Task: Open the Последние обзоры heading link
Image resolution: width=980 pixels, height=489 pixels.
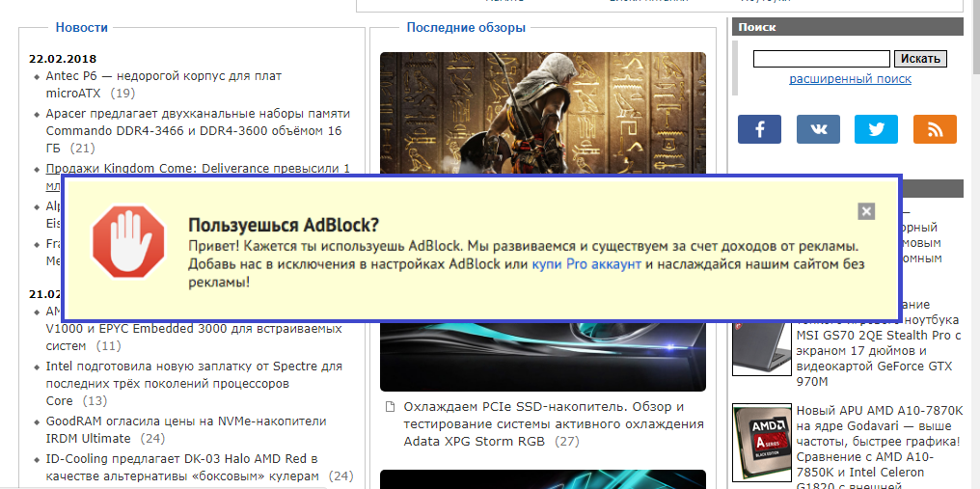Action: point(466,28)
